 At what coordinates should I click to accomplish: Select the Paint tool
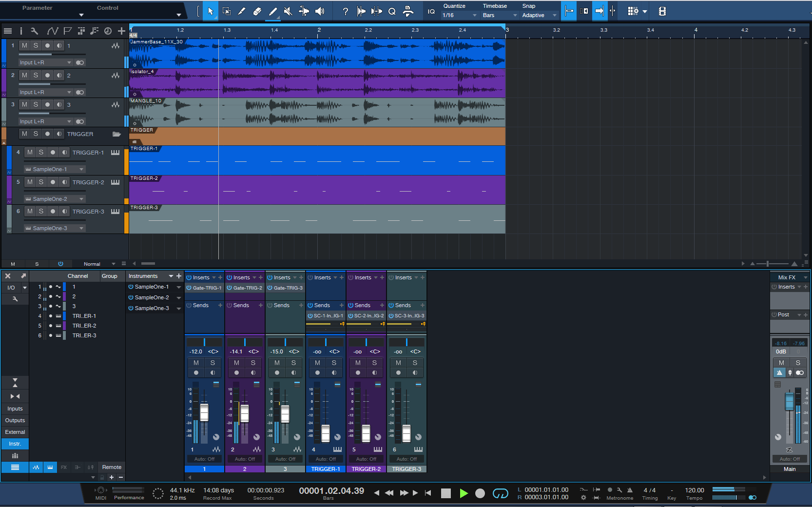(x=273, y=11)
